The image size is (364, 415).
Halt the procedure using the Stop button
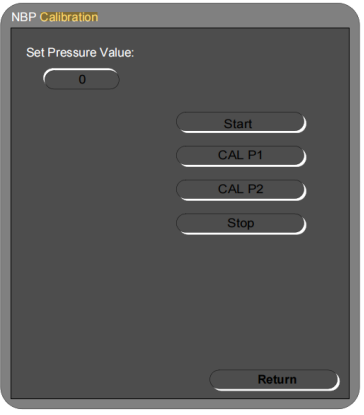tap(241, 224)
